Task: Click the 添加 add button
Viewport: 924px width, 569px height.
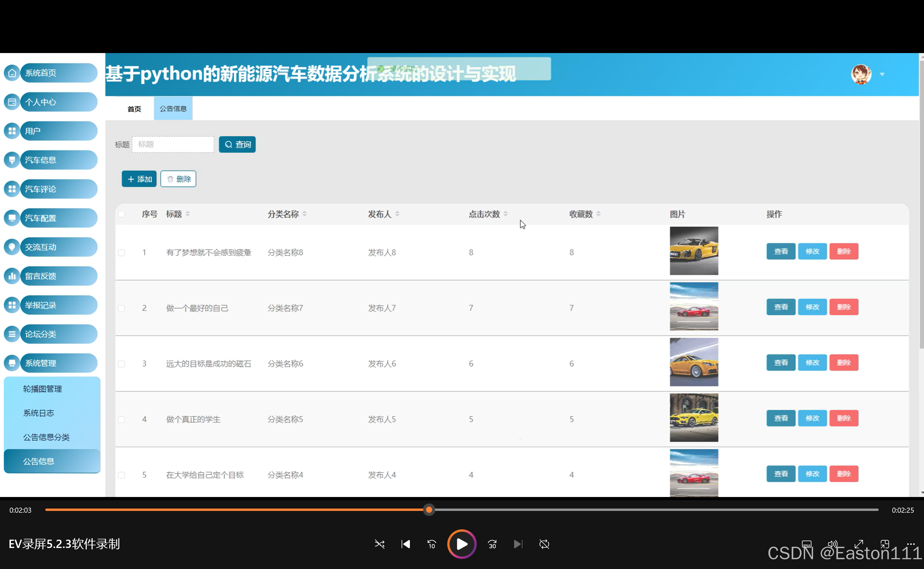Action: coord(139,179)
